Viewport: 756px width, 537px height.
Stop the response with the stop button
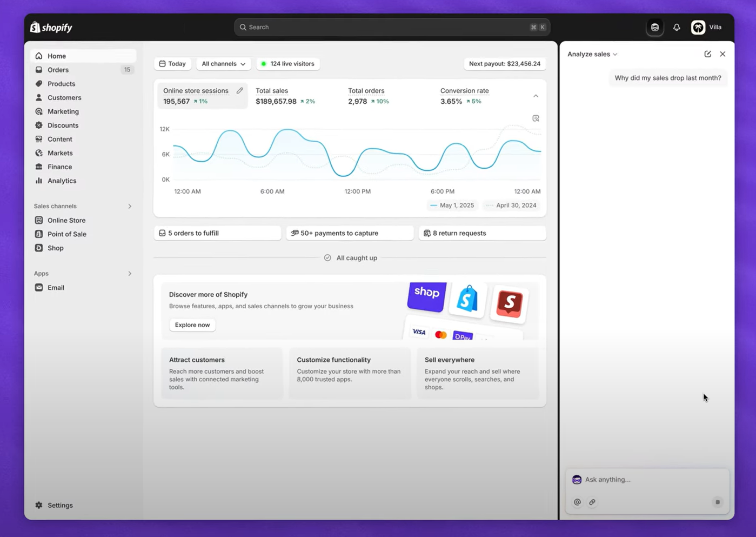point(718,502)
